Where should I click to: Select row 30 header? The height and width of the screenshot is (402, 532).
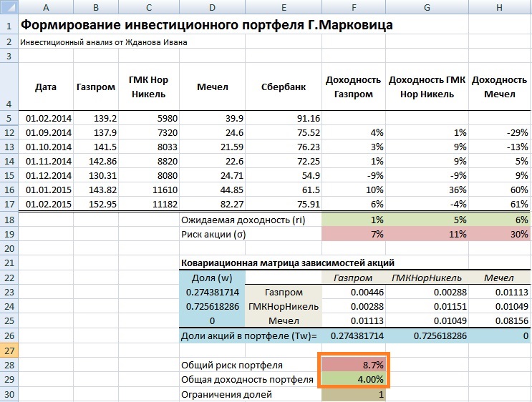[x=9, y=395]
